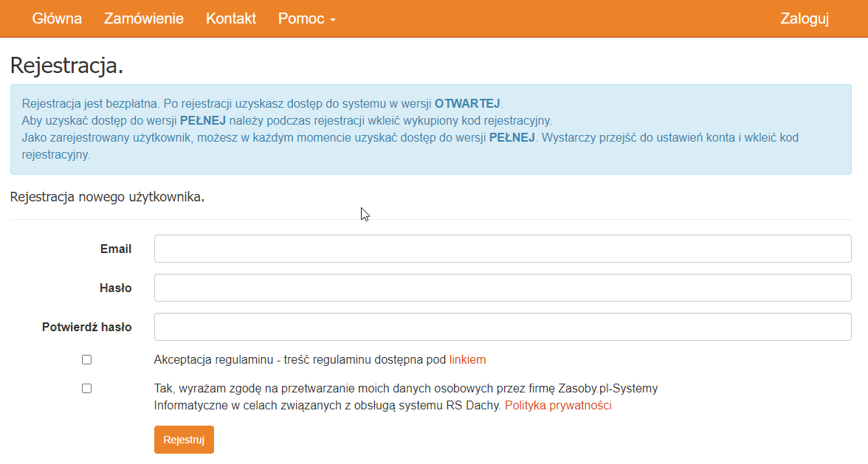The image size is (868, 464).
Task: Navigate to Kontakt in navbar
Action: tap(231, 18)
